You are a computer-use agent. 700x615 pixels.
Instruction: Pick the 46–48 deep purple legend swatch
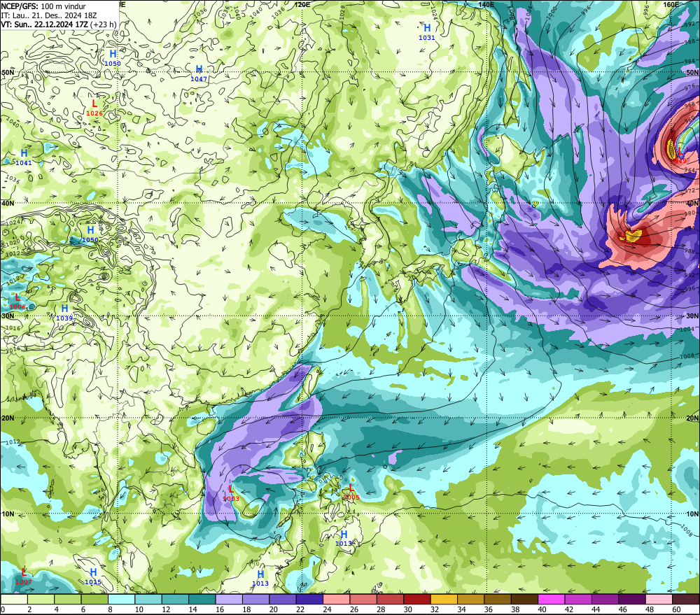[631, 599]
